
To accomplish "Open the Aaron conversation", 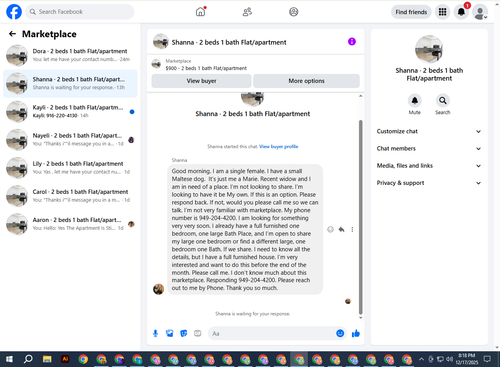I will point(70,224).
